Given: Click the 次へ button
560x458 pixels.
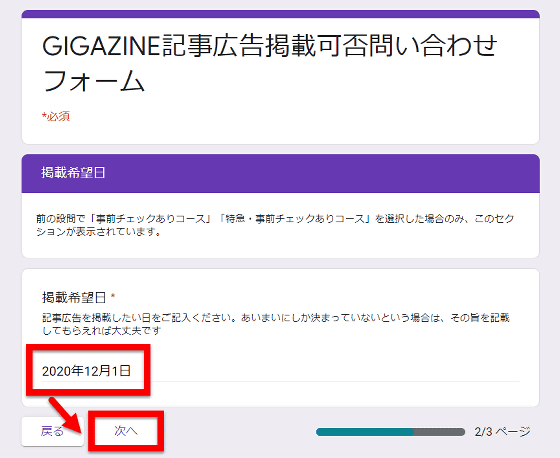Looking at the screenshot, I should pos(126,431).
